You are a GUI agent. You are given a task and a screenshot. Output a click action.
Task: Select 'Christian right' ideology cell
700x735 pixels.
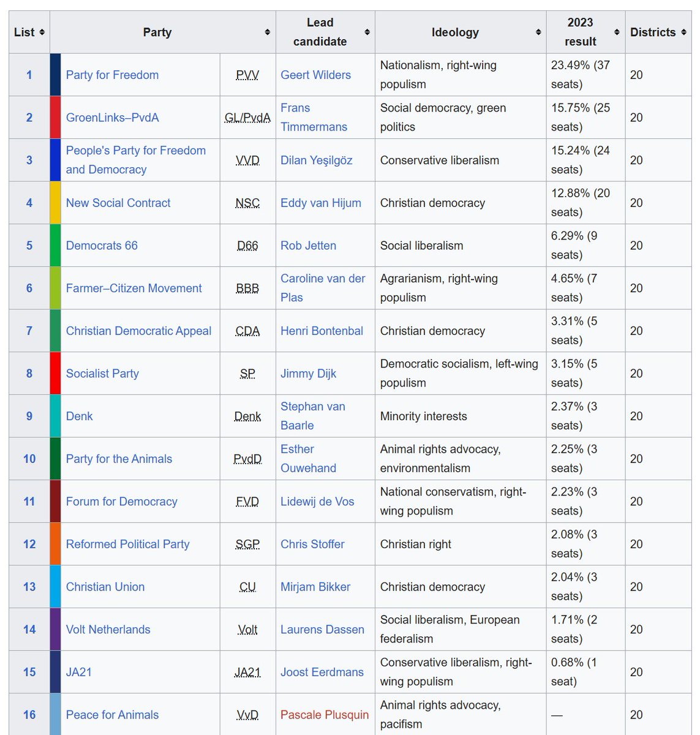click(461, 544)
